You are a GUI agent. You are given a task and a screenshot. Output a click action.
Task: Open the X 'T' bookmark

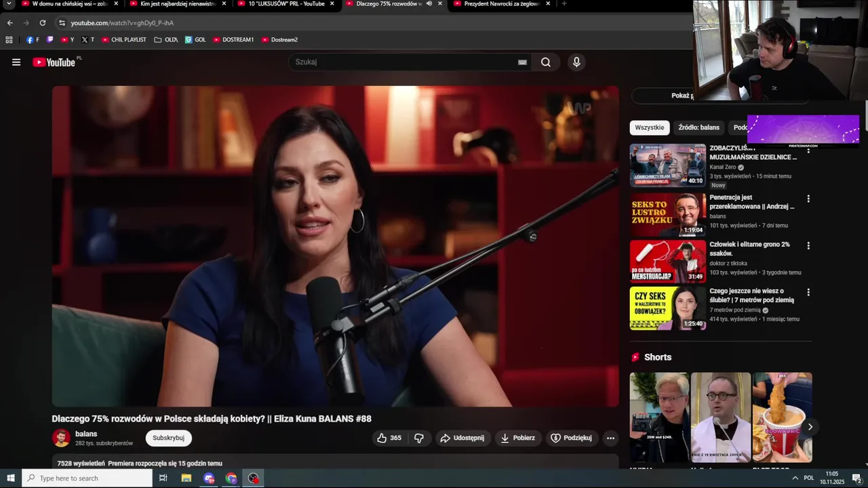87,39
